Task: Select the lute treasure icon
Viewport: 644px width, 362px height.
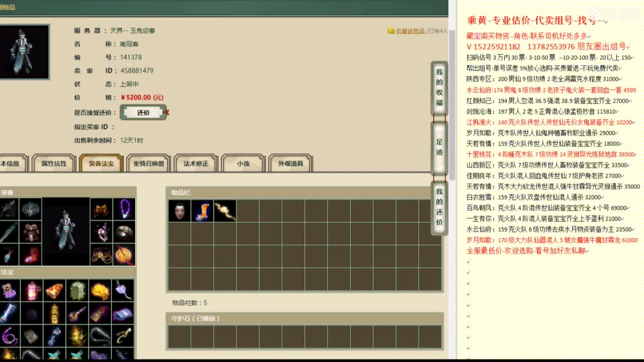Action: coord(77,313)
